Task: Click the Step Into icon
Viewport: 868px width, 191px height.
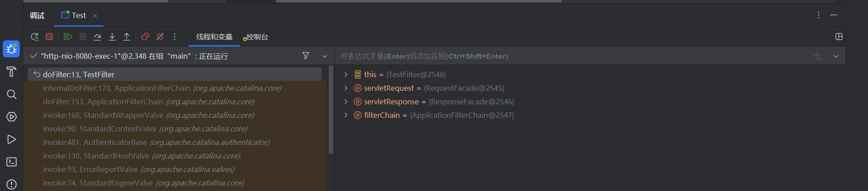Action: [x=112, y=37]
